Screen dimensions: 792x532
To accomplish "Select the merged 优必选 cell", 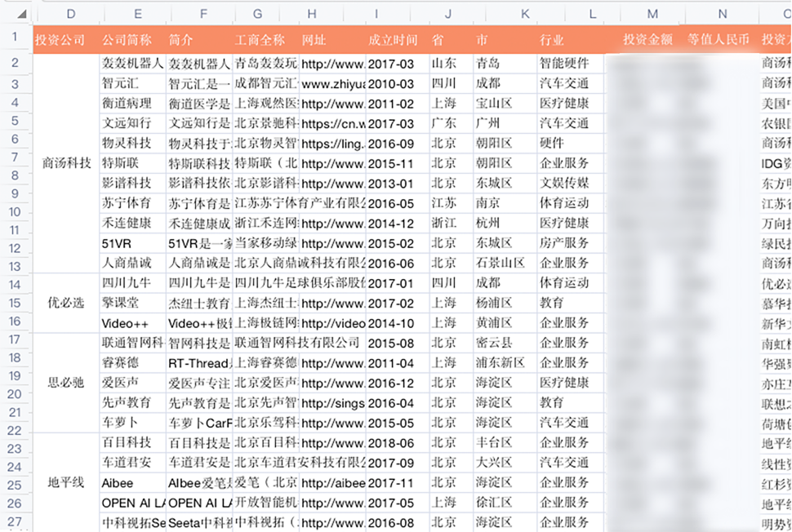I will (x=67, y=303).
